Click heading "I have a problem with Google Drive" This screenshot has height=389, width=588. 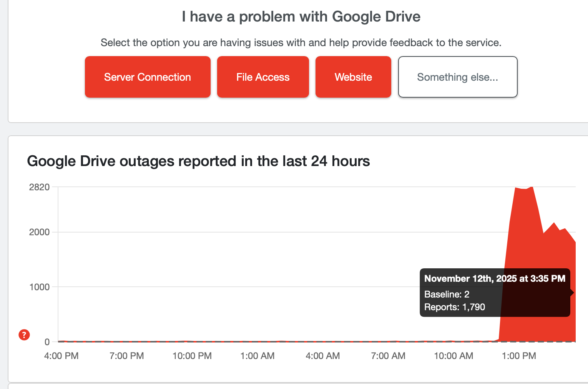tap(301, 16)
